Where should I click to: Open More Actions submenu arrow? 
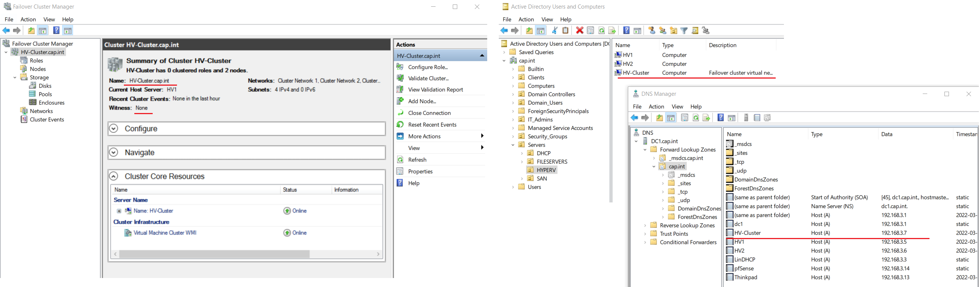pos(482,136)
